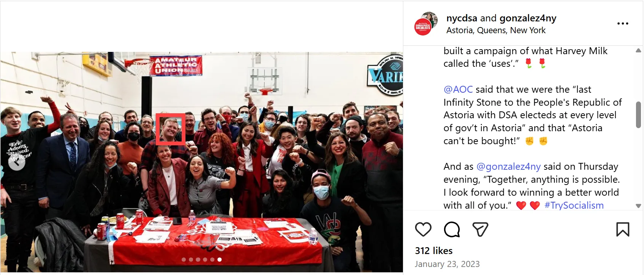Viewport: 644px width, 275px height.
Task: Jump to third carousel dot
Action: coord(198,259)
